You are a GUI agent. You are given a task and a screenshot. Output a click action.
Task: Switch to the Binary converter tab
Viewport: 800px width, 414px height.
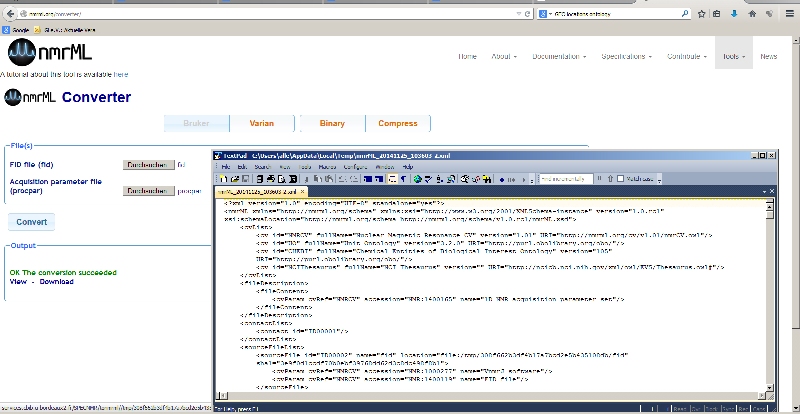pos(332,124)
